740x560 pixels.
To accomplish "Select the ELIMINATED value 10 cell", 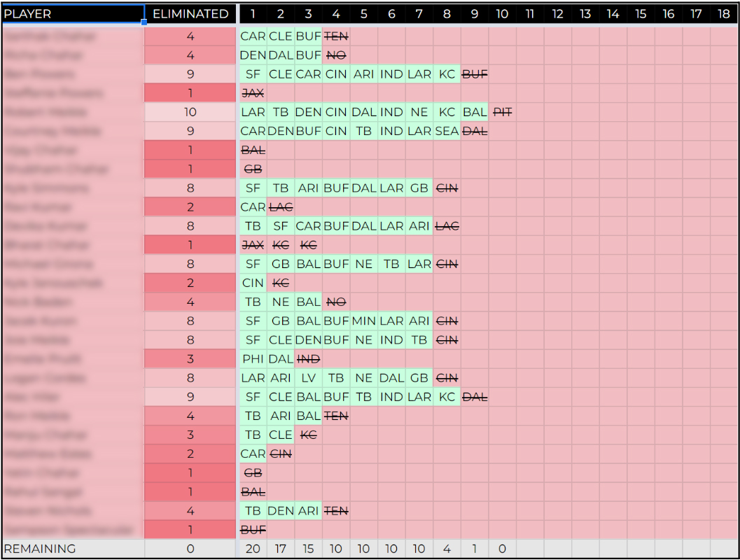I will click(x=190, y=112).
